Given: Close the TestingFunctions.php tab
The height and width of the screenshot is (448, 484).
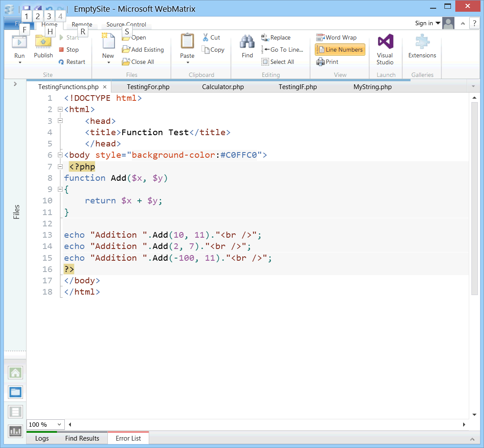Looking at the screenshot, I should (105, 87).
